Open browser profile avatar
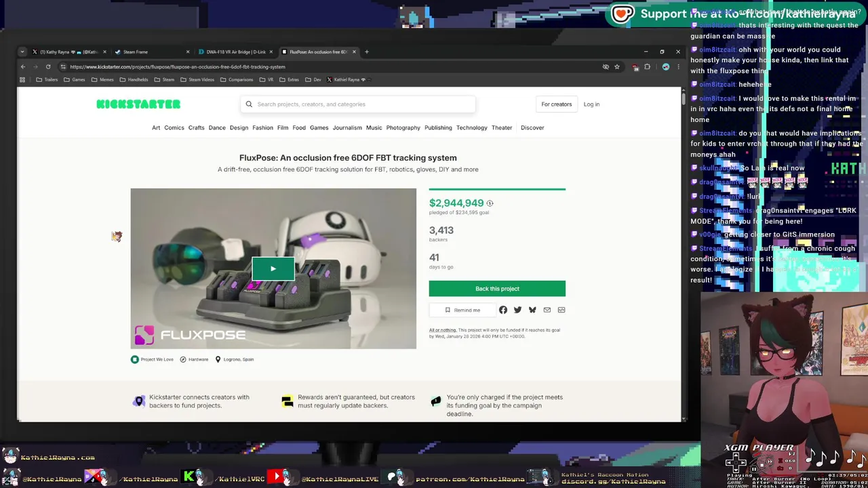The height and width of the screenshot is (488, 868). (x=666, y=66)
